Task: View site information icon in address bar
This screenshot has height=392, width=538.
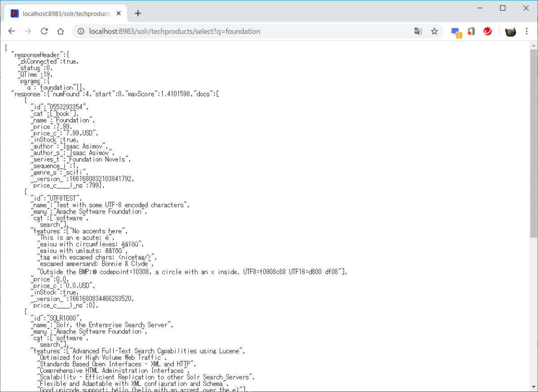Action: (x=81, y=31)
